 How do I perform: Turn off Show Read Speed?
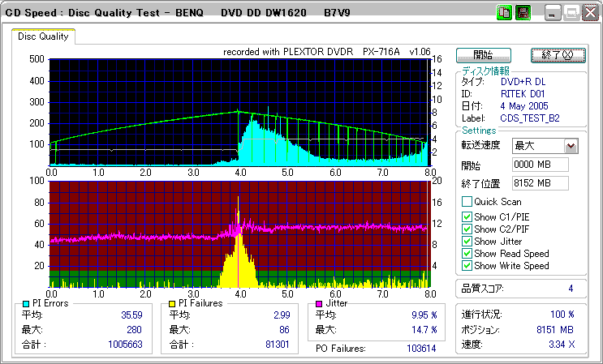(x=467, y=253)
